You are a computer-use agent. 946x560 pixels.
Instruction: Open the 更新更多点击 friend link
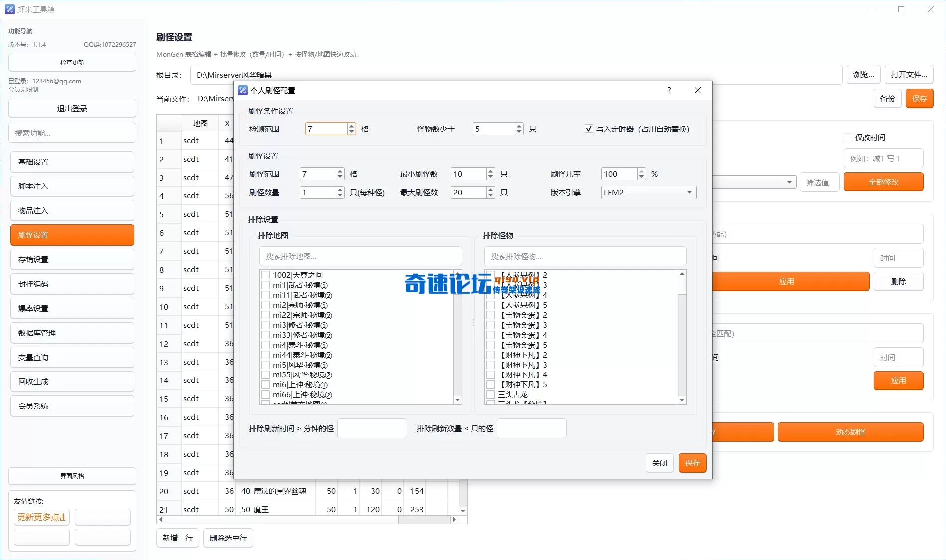click(41, 517)
